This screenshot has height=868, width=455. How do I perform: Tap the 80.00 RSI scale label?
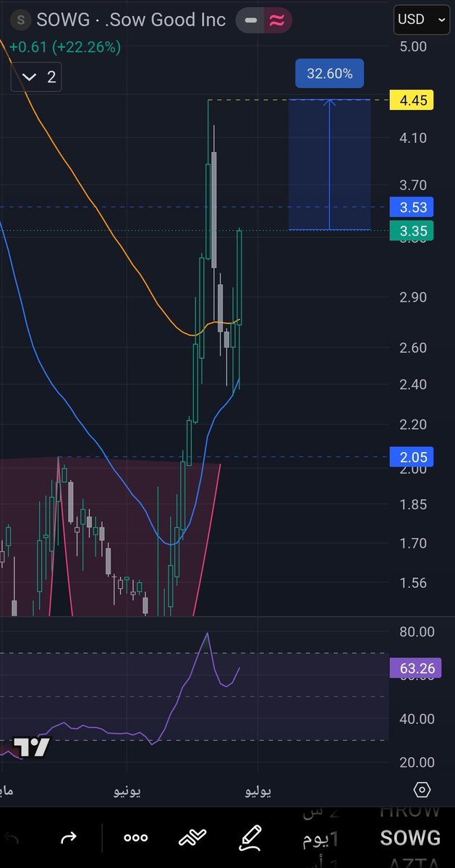416,631
